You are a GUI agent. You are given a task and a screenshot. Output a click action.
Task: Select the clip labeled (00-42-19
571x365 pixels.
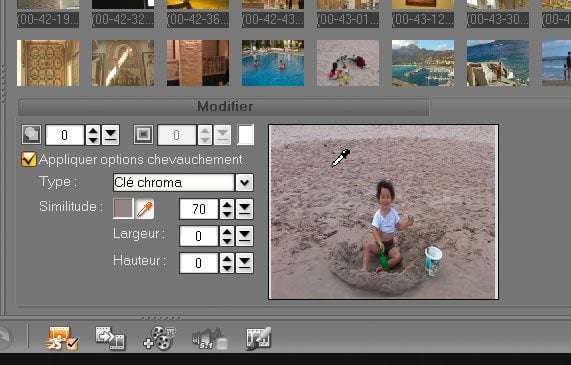[48, 20]
